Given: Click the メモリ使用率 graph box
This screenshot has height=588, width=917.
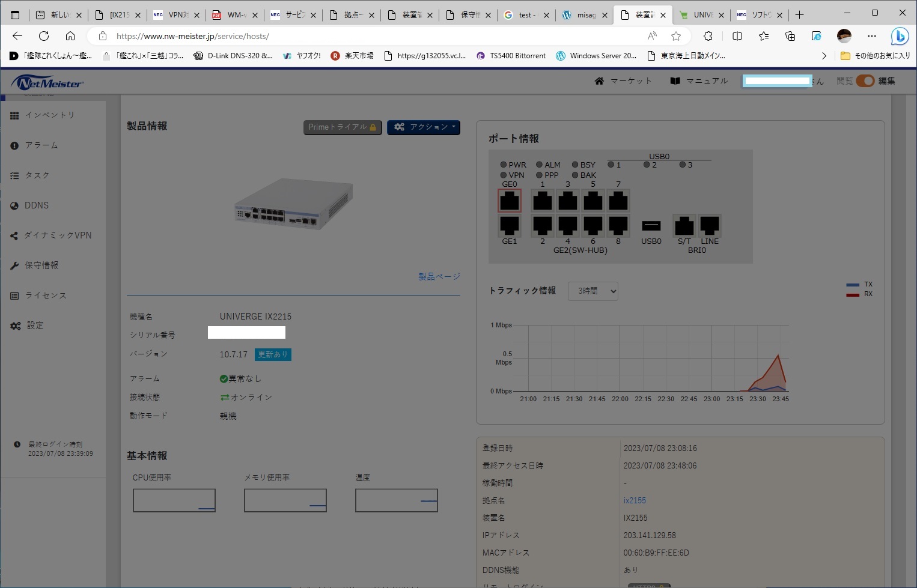Looking at the screenshot, I should (x=285, y=500).
